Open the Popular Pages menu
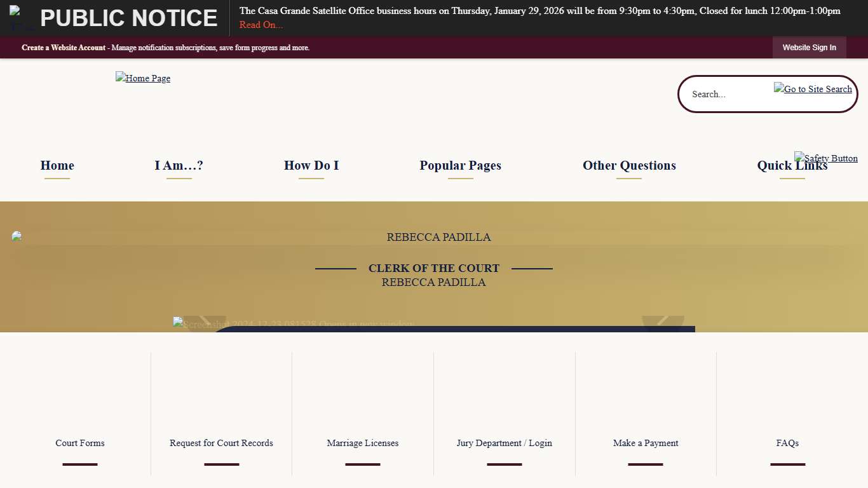The height and width of the screenshot is (488, 868). 460,166
